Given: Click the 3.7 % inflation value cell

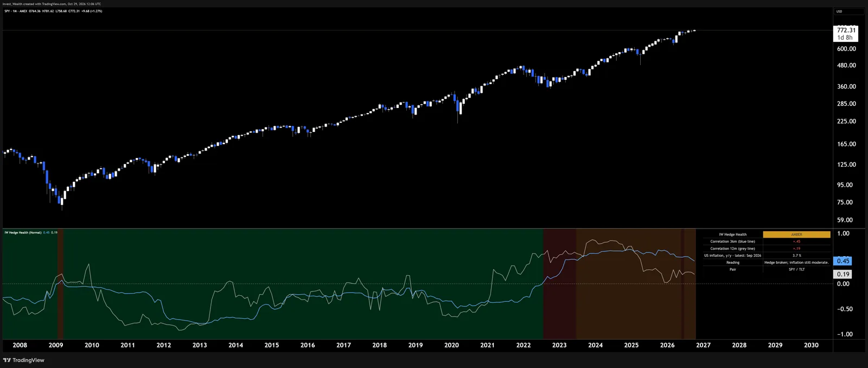Looking at the screenshot, I should click(796, 256).
